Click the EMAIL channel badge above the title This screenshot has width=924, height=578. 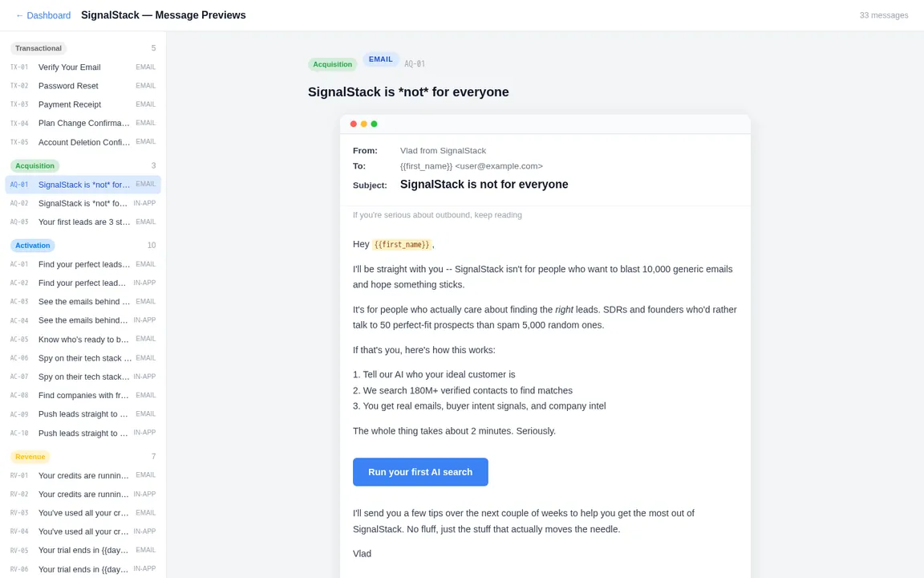tap(381, 59)
